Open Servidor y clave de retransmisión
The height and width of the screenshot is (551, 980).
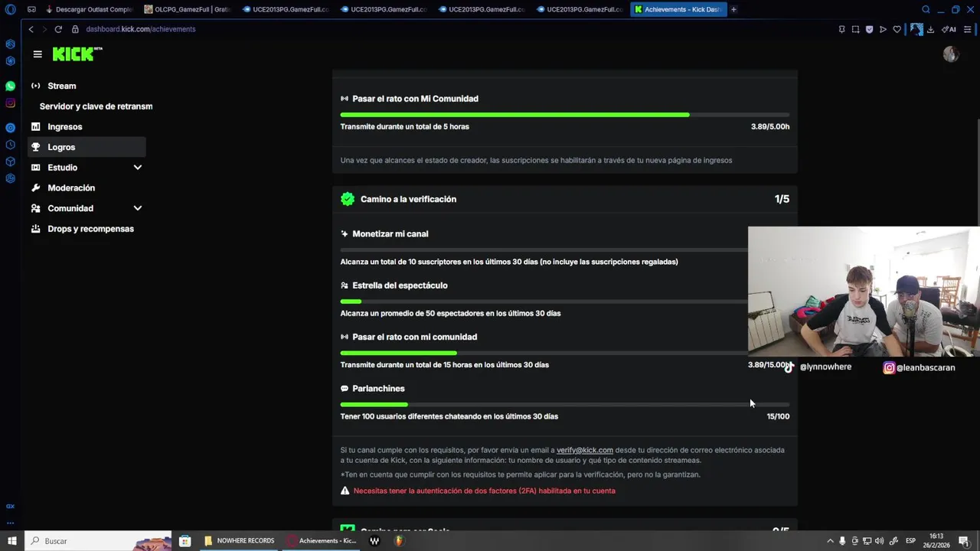click(x=96, y=106)
